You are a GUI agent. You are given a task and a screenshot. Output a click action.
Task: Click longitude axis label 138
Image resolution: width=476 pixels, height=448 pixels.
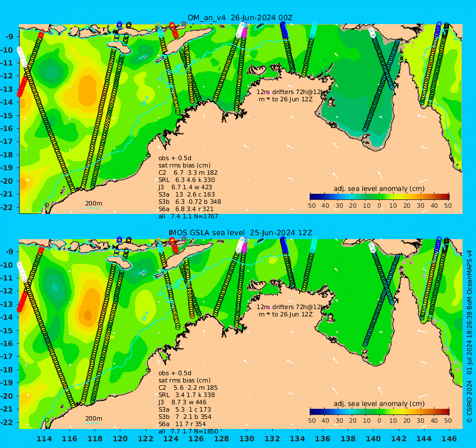click(348, 438)
